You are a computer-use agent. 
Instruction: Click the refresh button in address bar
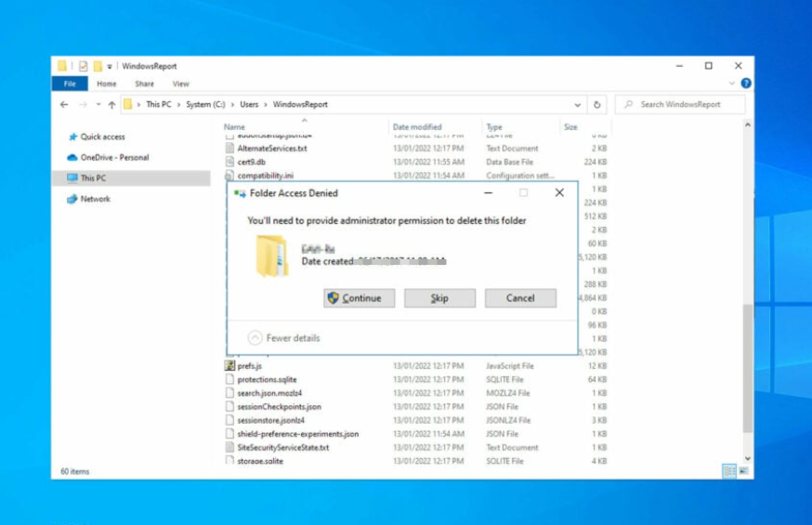click(597, 105)
